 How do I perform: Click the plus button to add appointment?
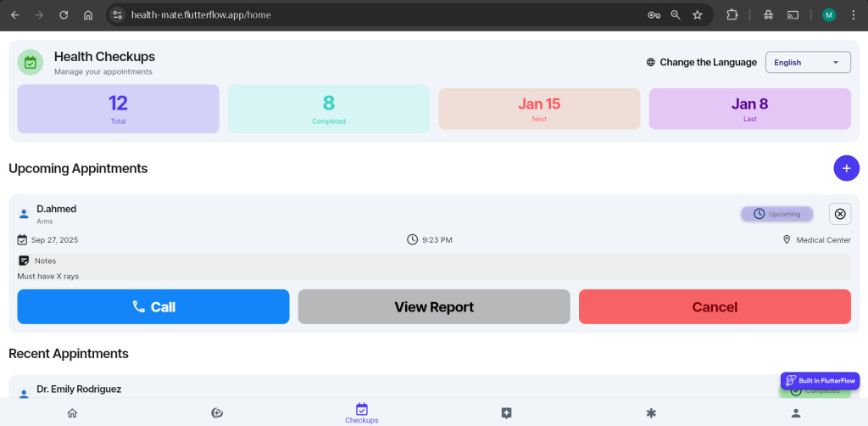tap(846, 168)
